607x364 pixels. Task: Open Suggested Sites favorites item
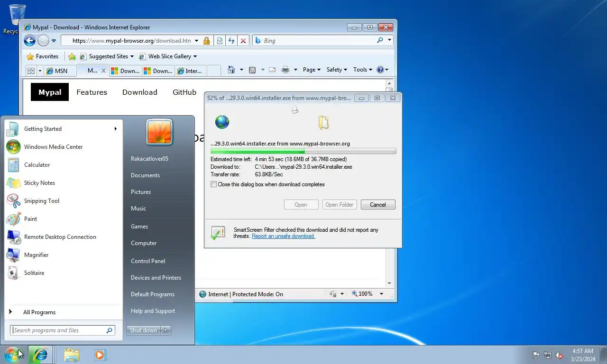[107, 56]
